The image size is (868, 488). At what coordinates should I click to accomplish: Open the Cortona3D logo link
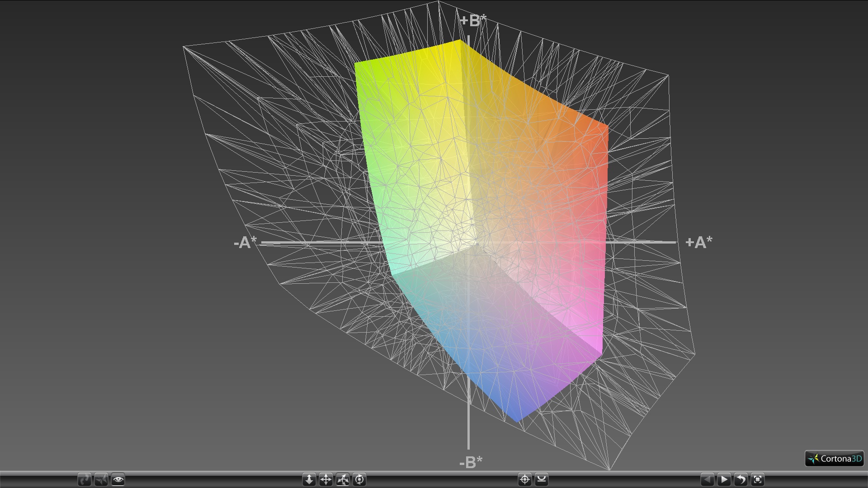click(x=835, y=459)
